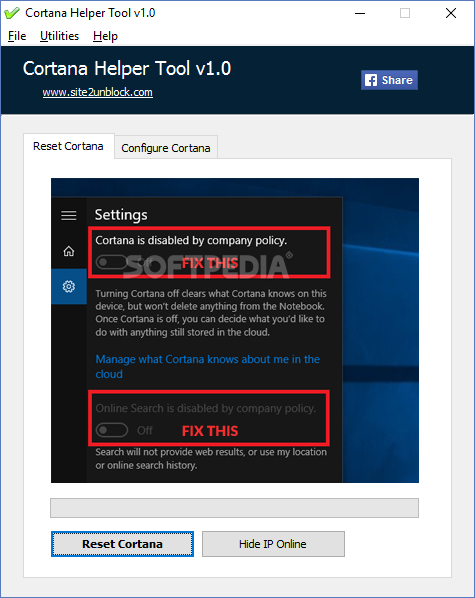The height and width of the screenshot is (598, 475).
Task: Click the green checkmark app icon
Action: coord(11,13)
